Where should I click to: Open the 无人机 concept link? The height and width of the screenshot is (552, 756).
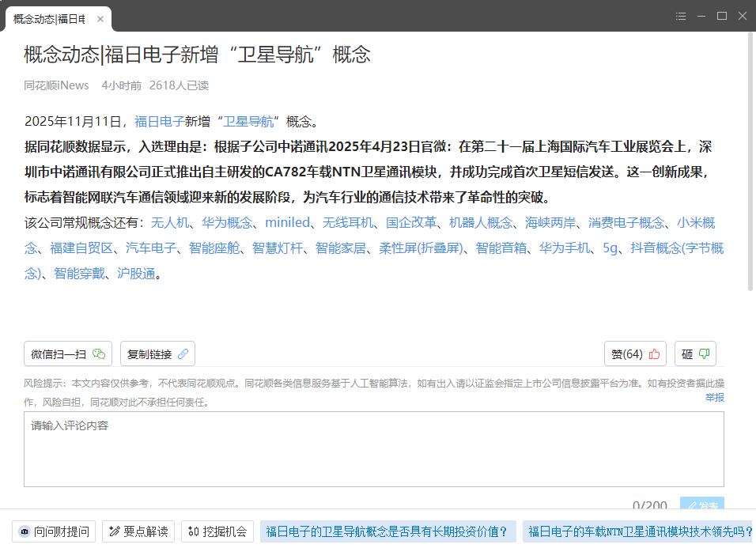(x=170, y=223)
